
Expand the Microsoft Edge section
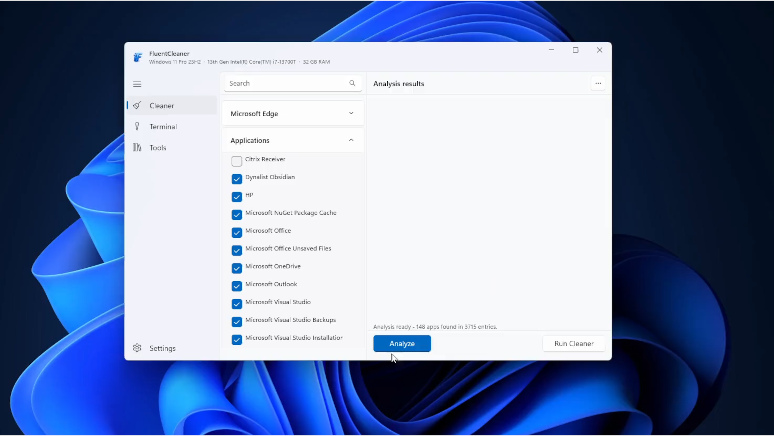click(293, 114)
